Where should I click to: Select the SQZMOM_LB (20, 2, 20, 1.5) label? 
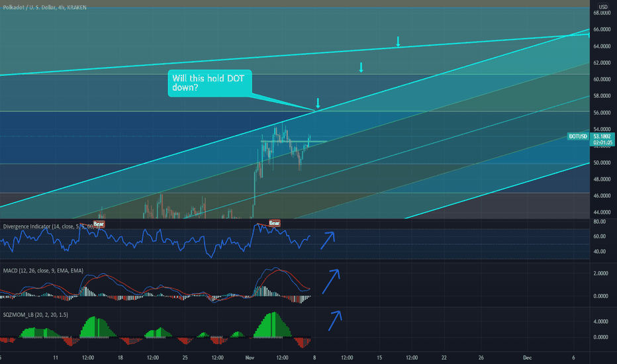click(x=35, y=315)
